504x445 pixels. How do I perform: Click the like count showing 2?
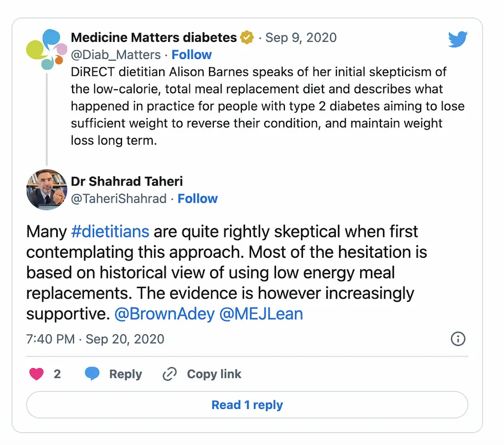click(x=57, y=374)
